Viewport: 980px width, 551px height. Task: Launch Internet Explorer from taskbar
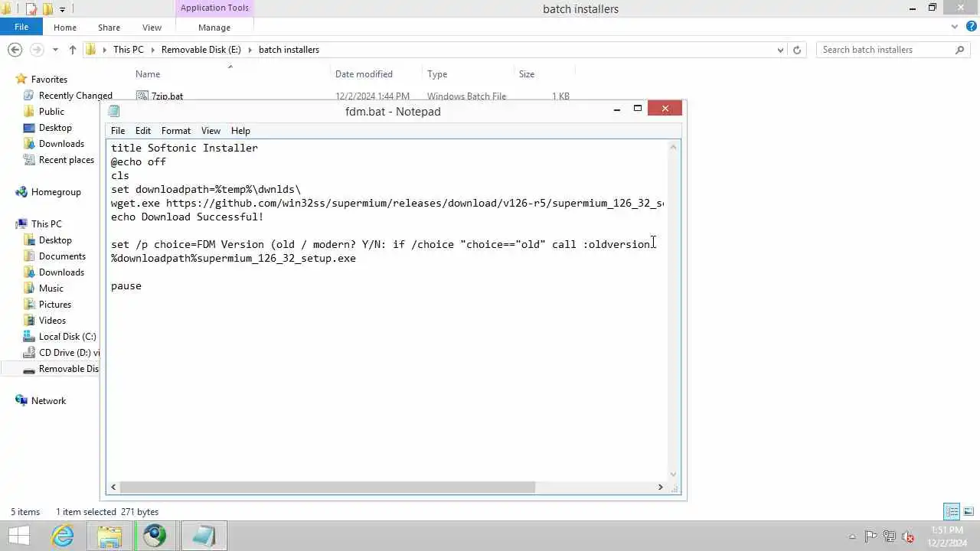coord(63,536)
